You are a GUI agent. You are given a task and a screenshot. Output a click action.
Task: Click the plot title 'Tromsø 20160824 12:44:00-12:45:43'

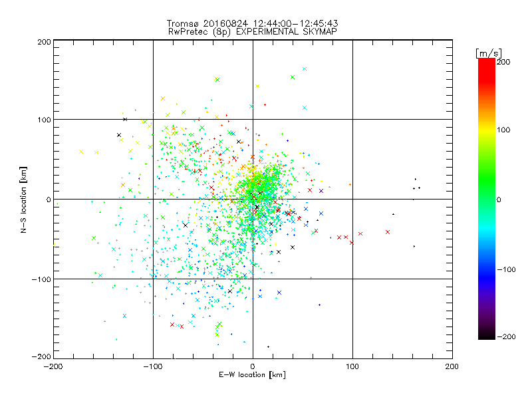click(x=253, y=23)
